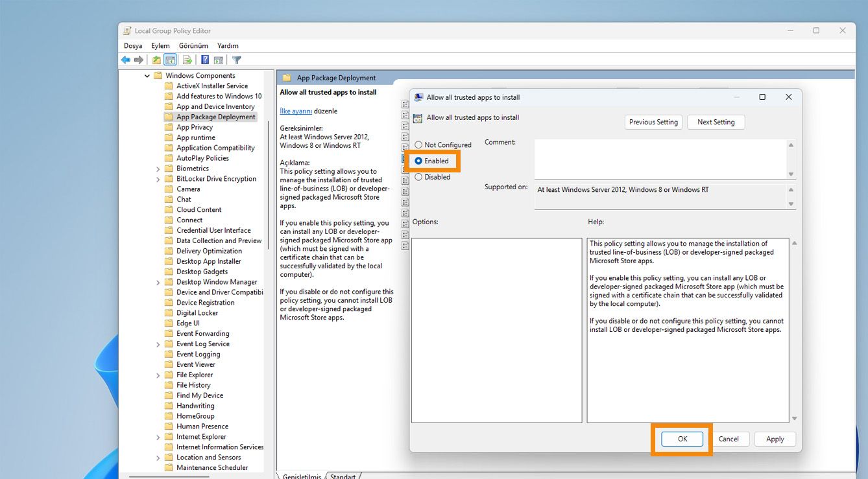Viewport: 868px width, 479px height.
Task: Select Event Viewer in the tree
Action: (195, 365)
